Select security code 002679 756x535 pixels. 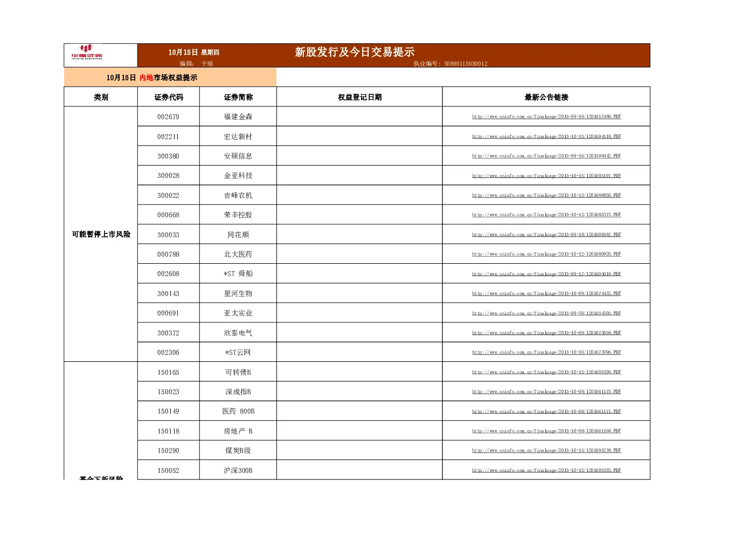coord(168,116)
